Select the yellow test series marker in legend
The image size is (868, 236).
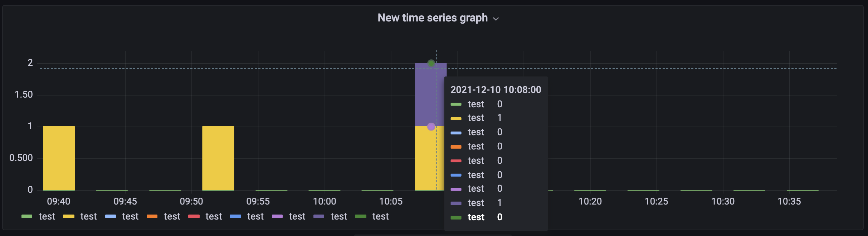pyautogui.click(x=68, y=216)
